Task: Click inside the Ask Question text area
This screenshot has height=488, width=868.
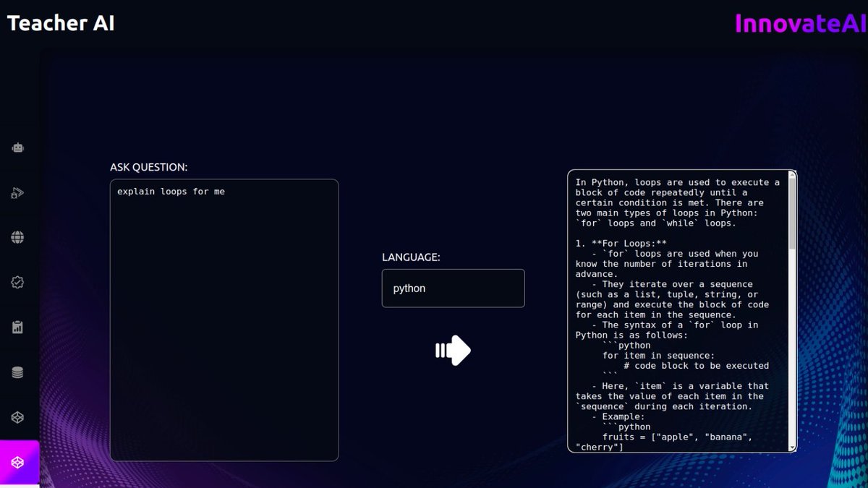Action: click(224, 320)
